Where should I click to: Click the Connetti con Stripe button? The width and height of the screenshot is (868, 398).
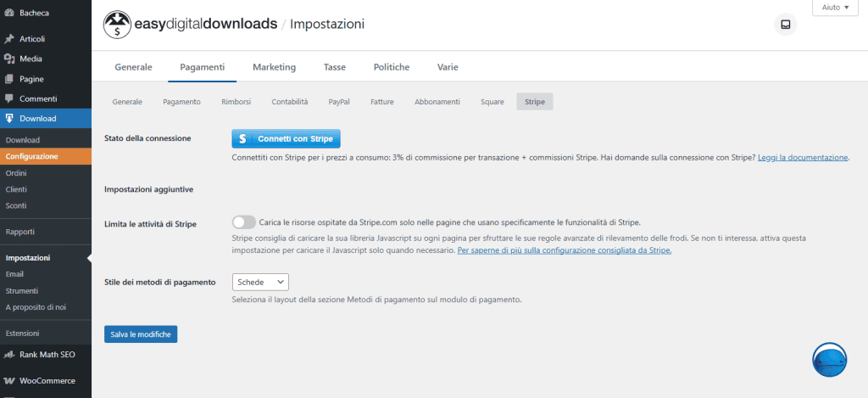tap(286, 138)
